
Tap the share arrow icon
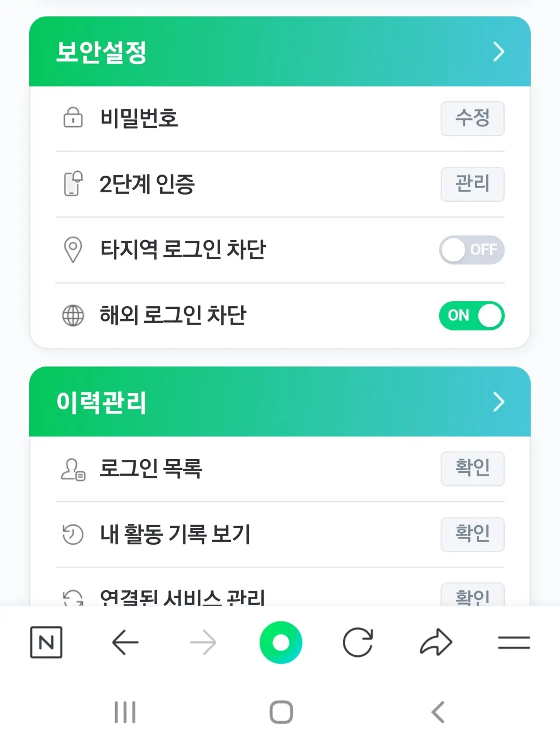[x=436, y=642]
